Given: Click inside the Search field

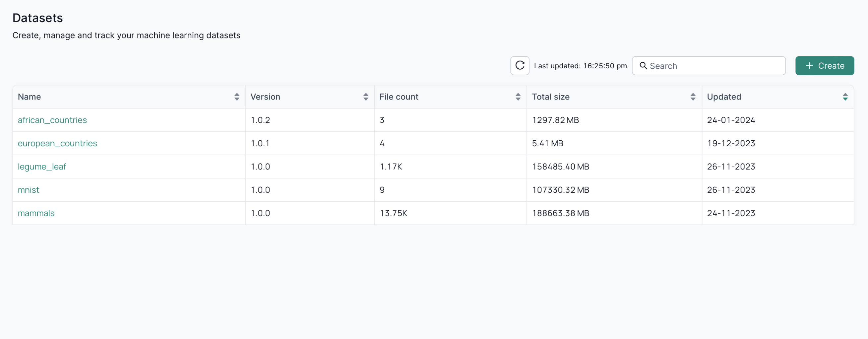Looking at the screenshot, I should pyautogui.click(x=708, y=66).
